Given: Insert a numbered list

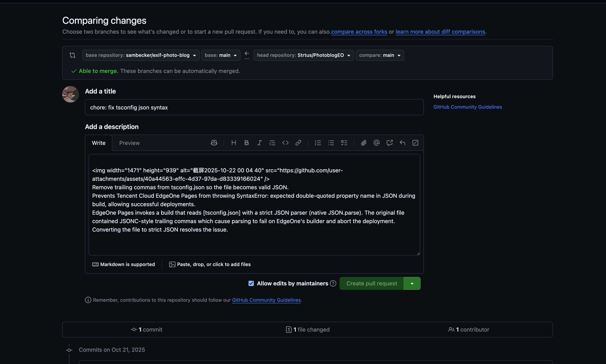Looking at the screenshot, I should tap(318, 143).
